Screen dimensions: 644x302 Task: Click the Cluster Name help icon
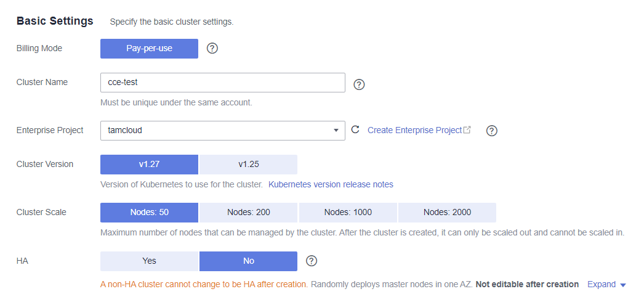tap(360, 84)
